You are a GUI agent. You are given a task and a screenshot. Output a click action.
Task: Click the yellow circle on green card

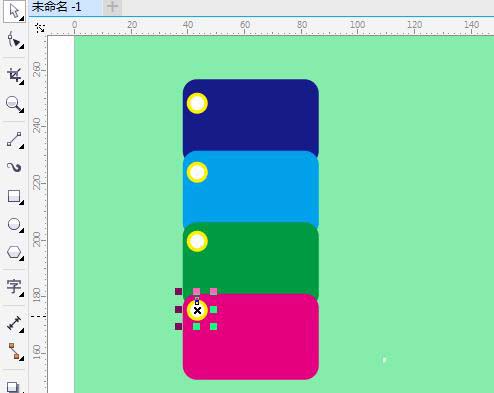(197, 241)
